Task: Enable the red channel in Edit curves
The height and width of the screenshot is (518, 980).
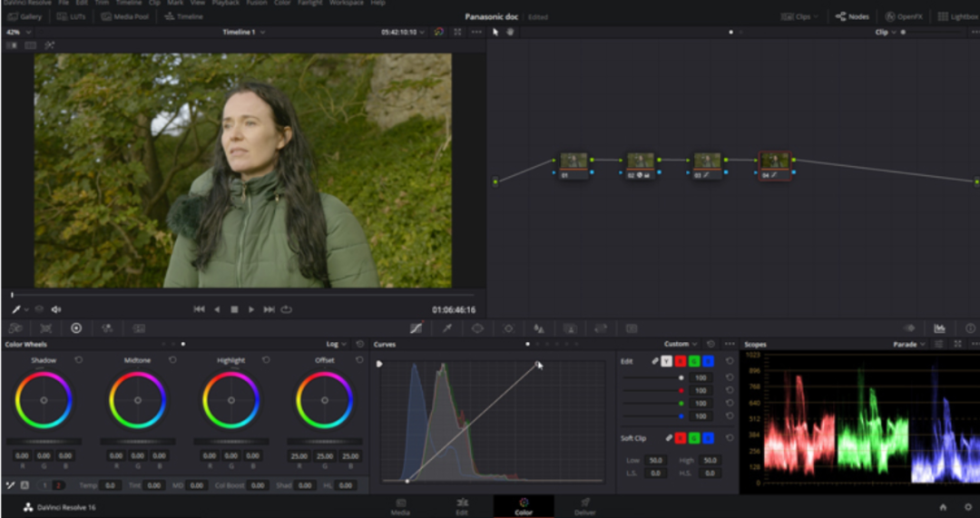Action: [x=680, y=361]
